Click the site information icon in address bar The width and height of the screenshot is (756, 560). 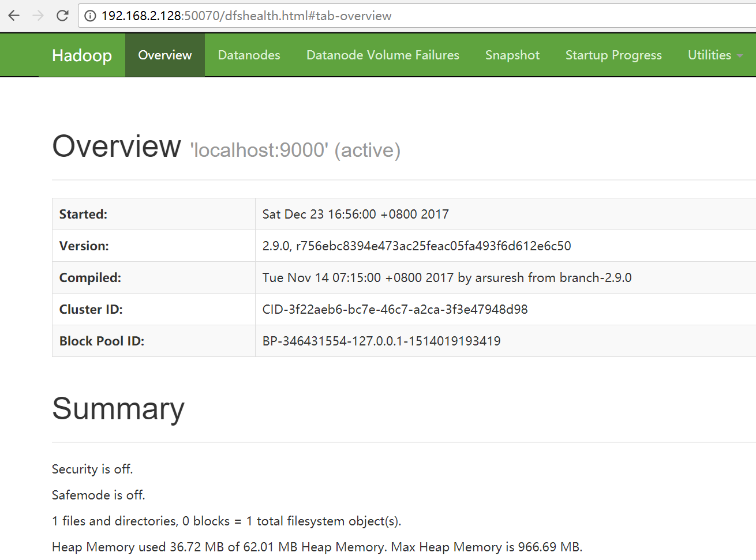(x=90, y=16)
